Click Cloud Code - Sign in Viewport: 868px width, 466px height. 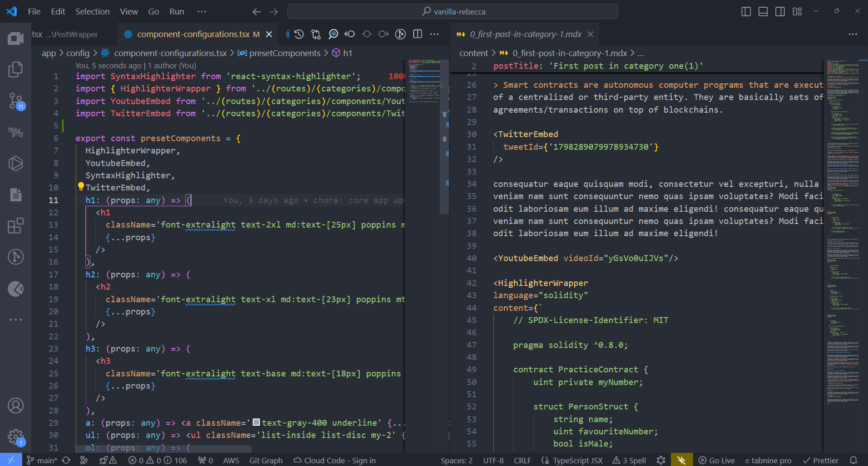click(x=335, y=460)
